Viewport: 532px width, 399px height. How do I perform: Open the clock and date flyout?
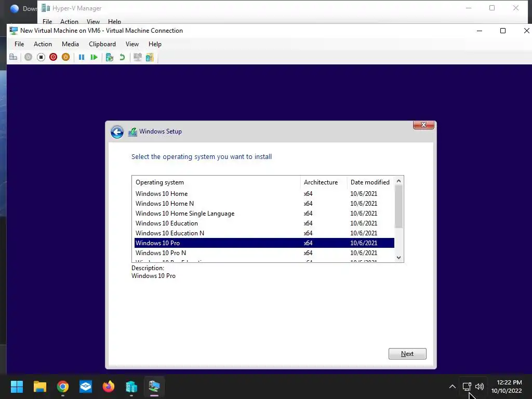[x=507, y=387]
